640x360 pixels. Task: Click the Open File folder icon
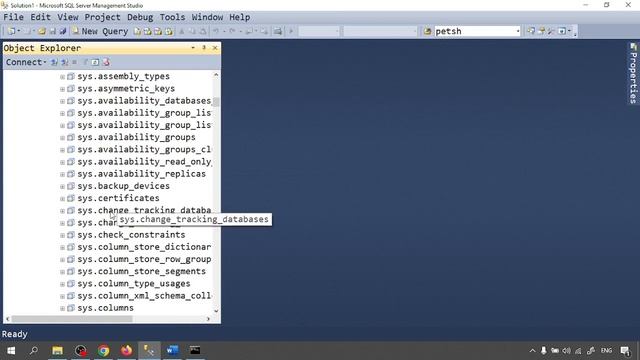coord(42,31)
